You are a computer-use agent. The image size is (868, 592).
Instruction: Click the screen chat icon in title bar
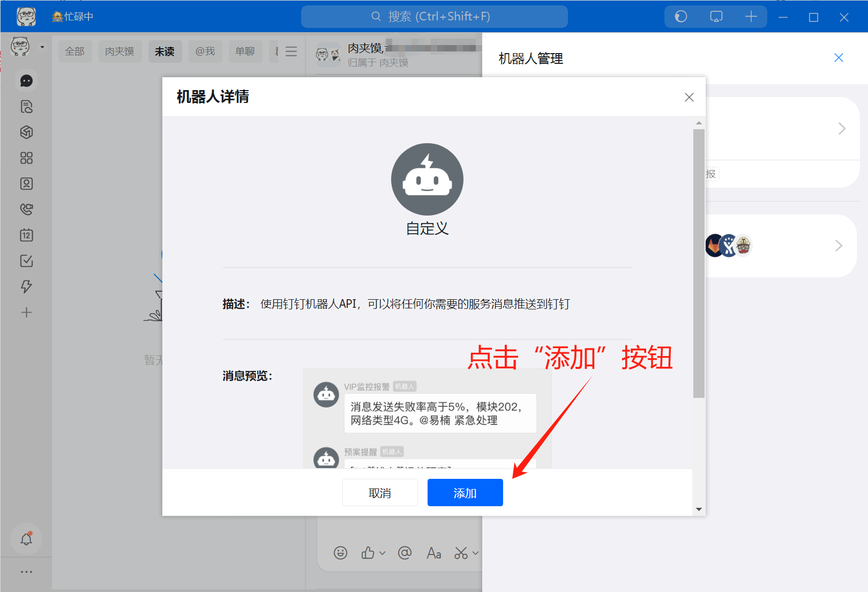click(716, 17)
